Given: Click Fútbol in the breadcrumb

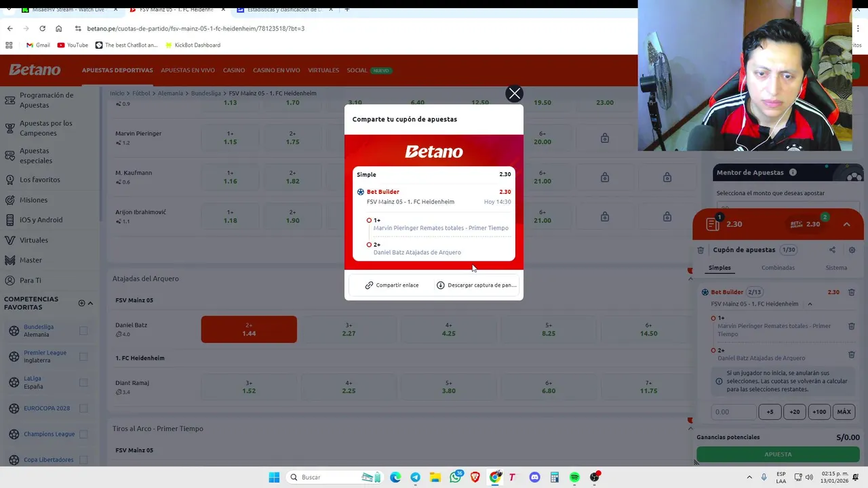Looking at the screenshot, I should (141, 93).
